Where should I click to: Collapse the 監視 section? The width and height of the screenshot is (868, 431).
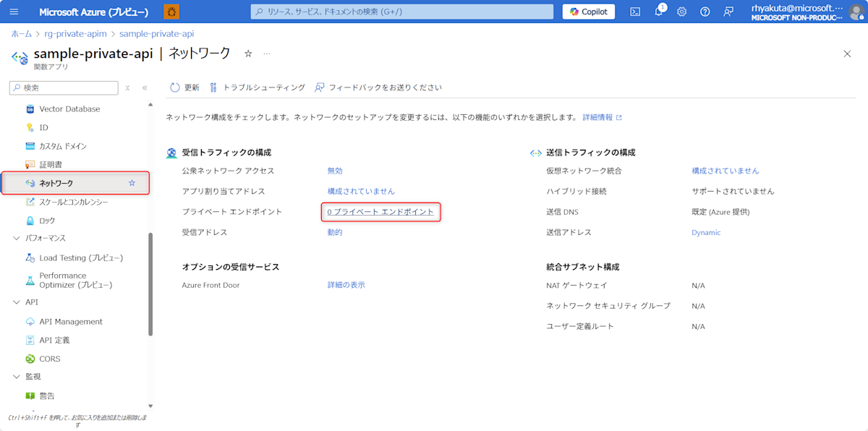point(17,377)
